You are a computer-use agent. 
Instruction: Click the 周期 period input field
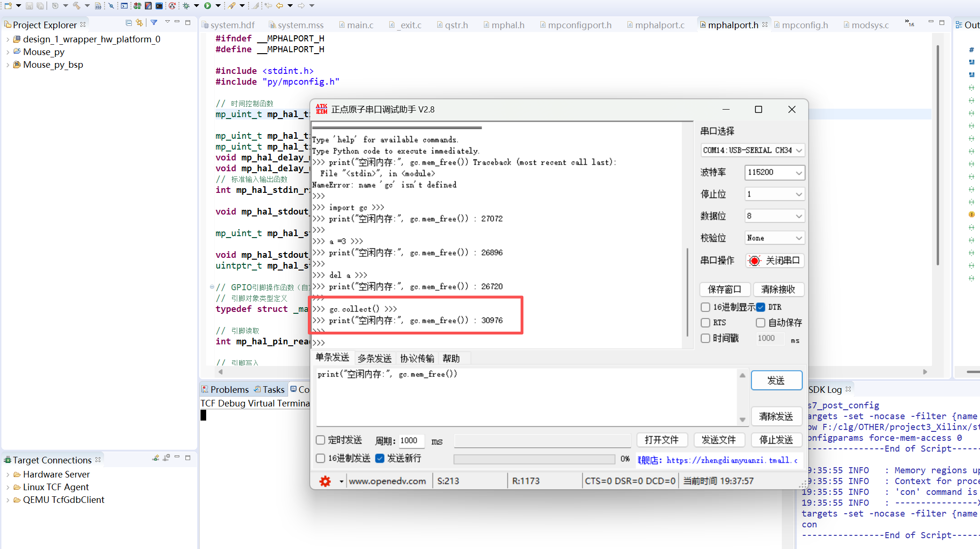411,440
